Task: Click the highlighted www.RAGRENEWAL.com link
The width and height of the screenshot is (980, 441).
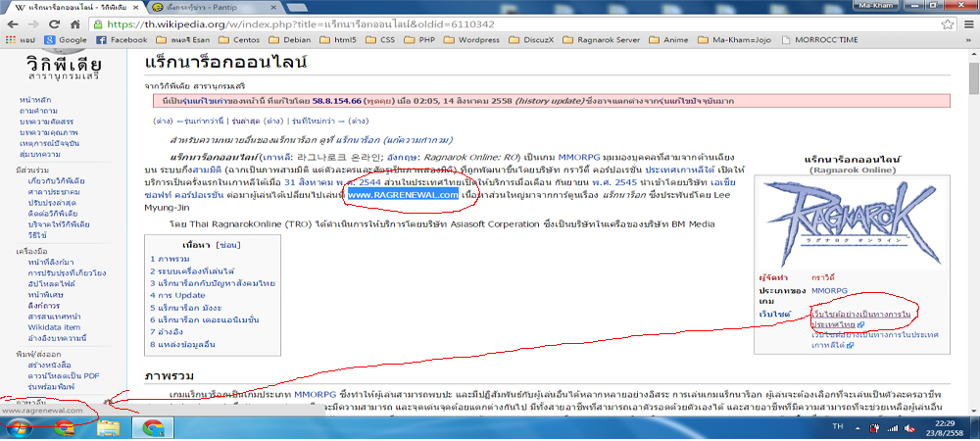Action: pos(403,195)
